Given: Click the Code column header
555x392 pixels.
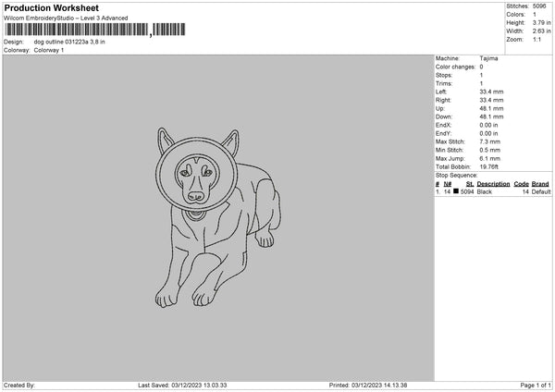Looking at the screenshot, I should click(521, 184).
